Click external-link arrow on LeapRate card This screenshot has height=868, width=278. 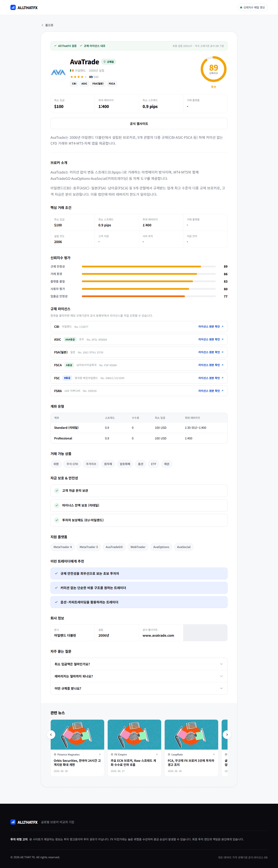coord(214,754)
